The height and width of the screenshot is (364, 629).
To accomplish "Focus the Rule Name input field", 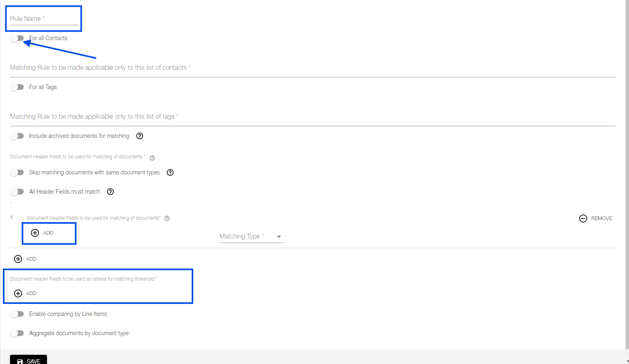I will pos(44,19).
